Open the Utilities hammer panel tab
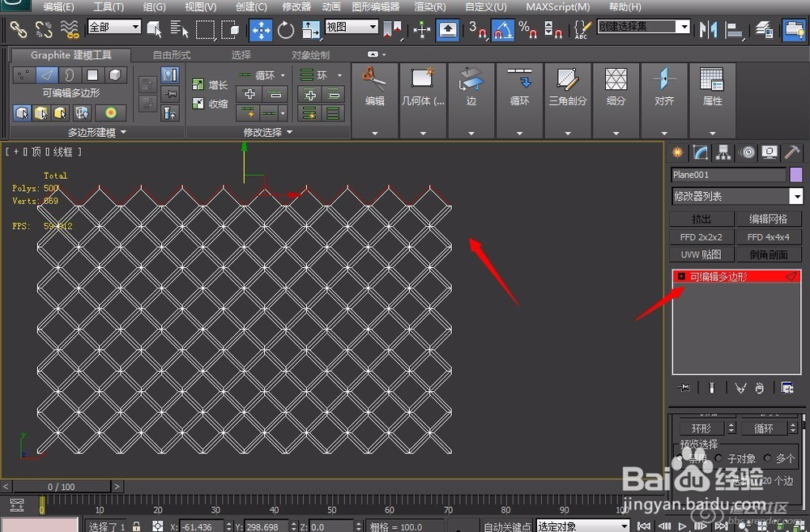 792,152
